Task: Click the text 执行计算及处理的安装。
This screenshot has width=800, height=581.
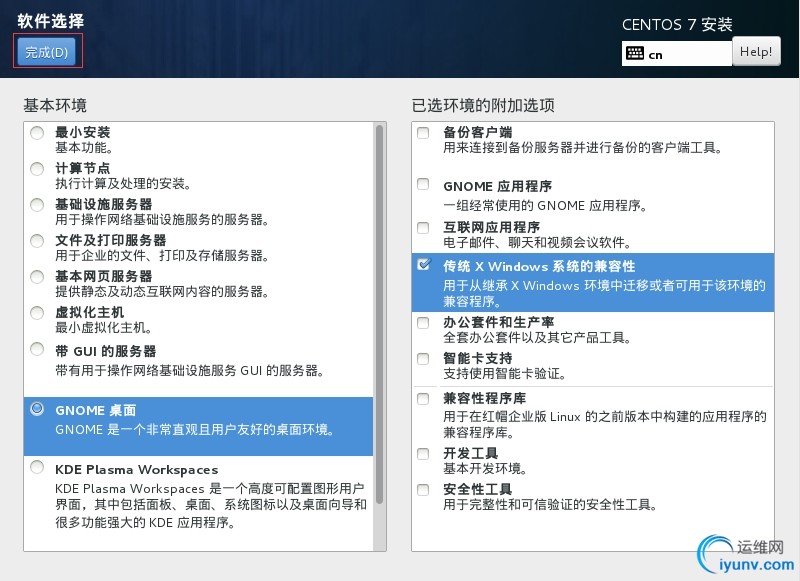Action: 123,184
